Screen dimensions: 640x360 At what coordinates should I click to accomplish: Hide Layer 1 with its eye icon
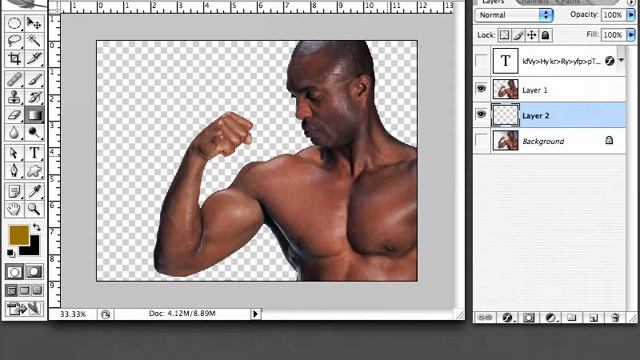click(x=482, y=89)
